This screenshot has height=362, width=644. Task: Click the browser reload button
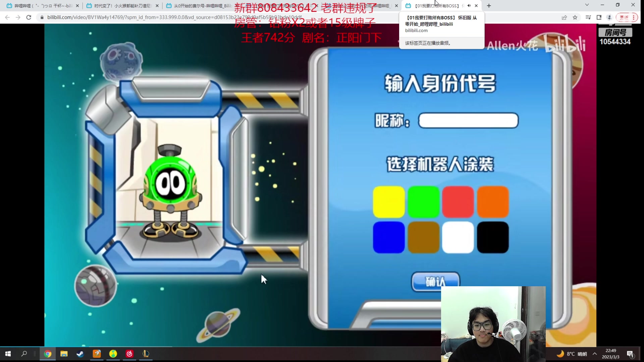pos(29,17)
